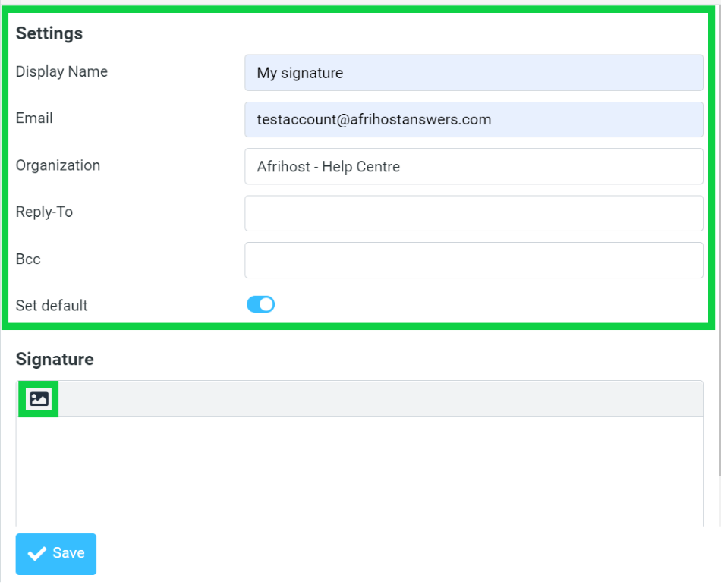
Task: Click the Organization label text
Action: point(58,165)
